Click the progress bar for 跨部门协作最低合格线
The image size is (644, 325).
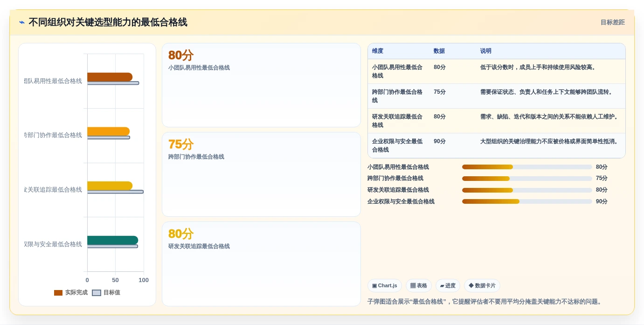527,178
